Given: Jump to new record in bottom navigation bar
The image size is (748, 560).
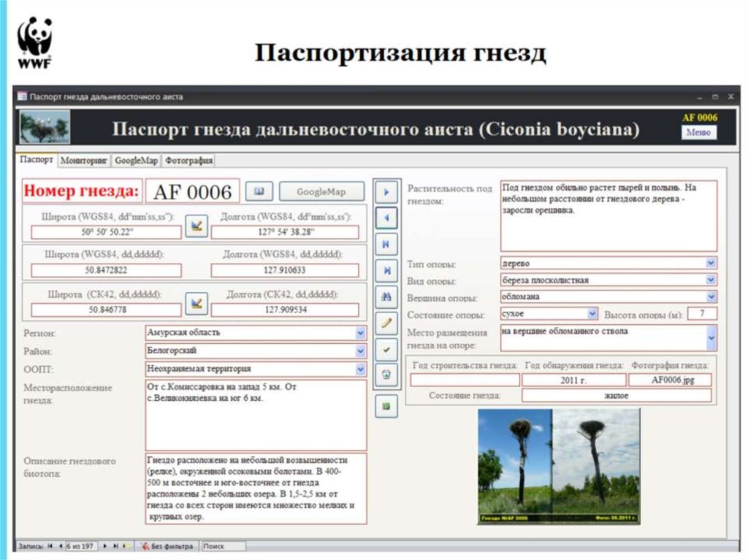Looking at the screenshot, I should pyautogui.click(x=125, y=546).
